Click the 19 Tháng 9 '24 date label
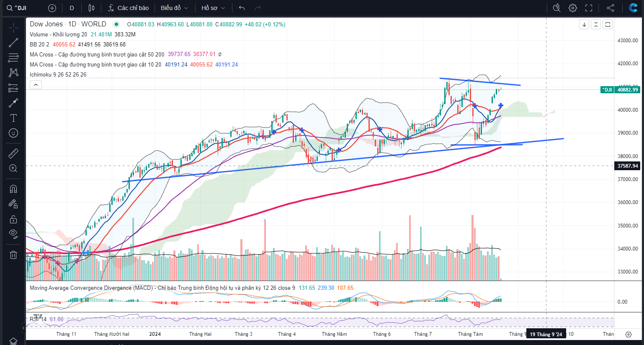The width and height of the screenshot is (644, 345). (546, 334)
